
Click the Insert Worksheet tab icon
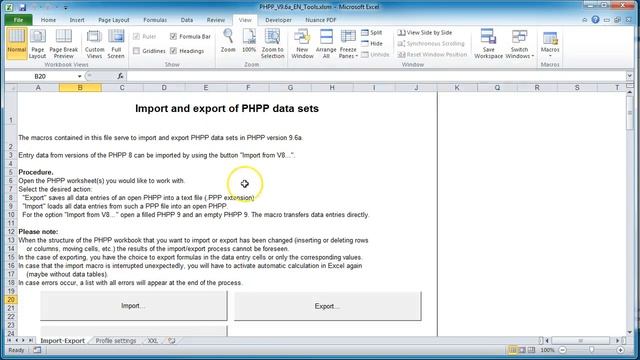(x=172, y=340)
